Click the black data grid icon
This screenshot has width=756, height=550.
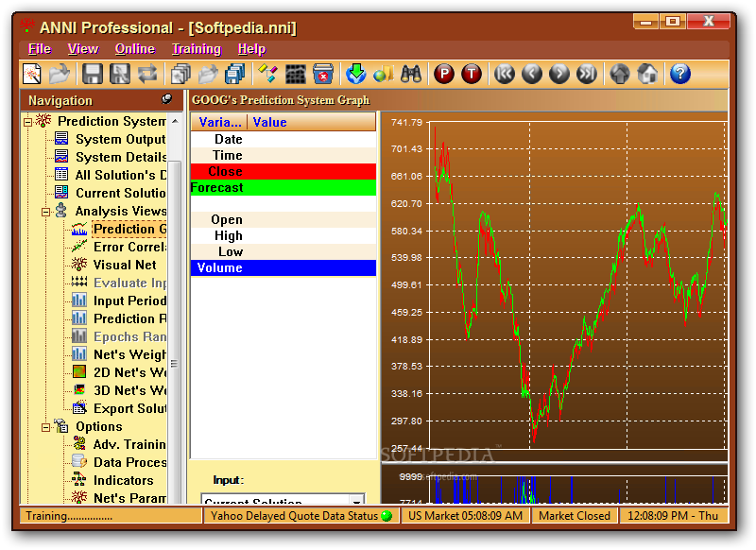tap(296, 75)
